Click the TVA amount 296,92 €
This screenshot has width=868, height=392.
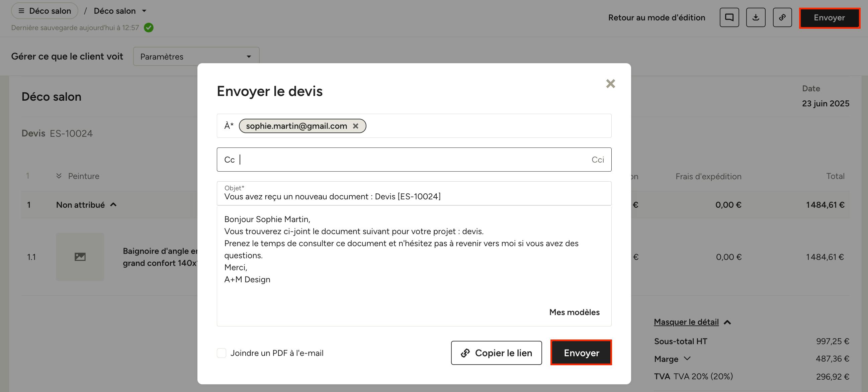coord(832,377)
